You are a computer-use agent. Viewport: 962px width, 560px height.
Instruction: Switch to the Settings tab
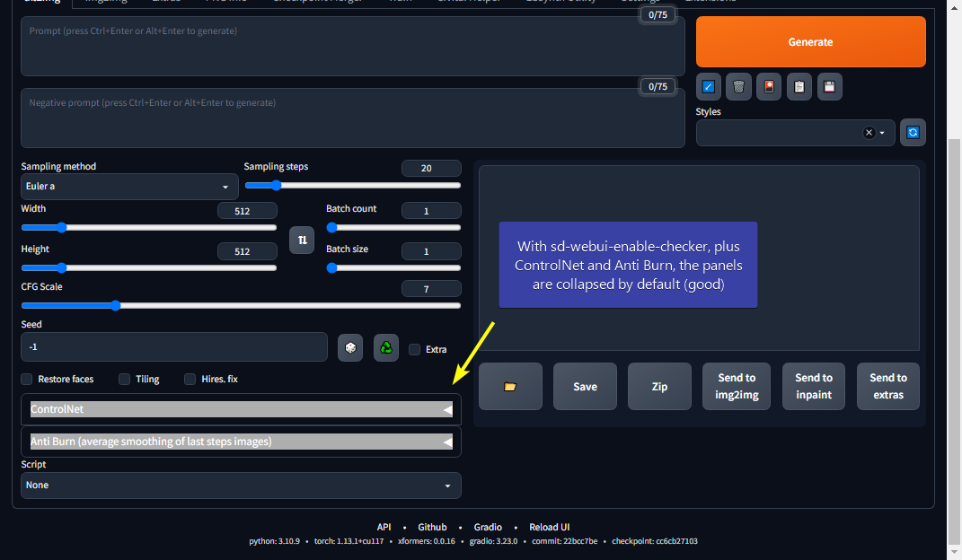point(640,3)
